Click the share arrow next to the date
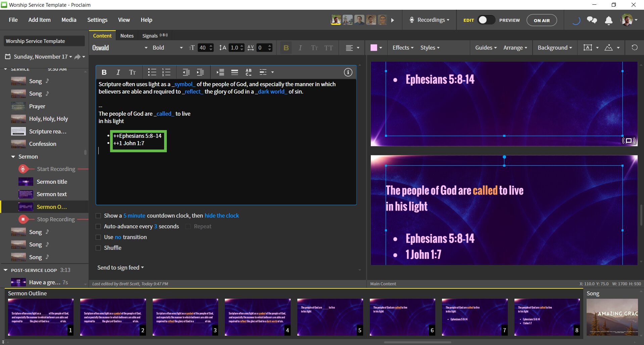This screenshot has width=644, height=345. [x=78, y=57]
